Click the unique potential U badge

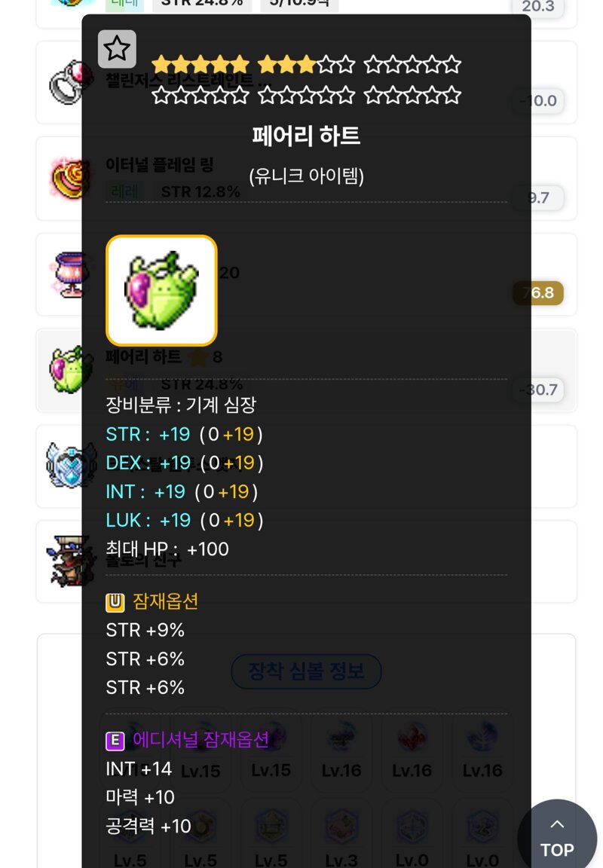pyautogui.click(x=115, y=602)
